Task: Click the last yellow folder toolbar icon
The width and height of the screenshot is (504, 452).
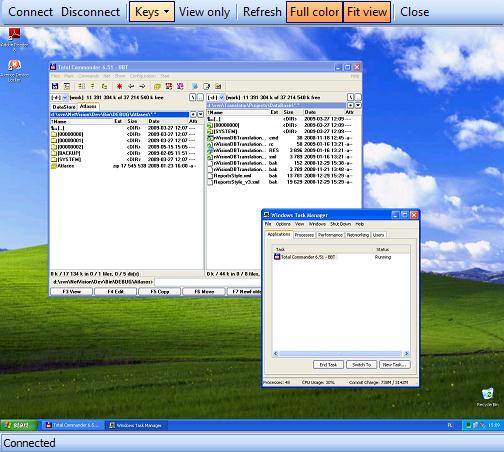Action: click(x=218, y=86)
